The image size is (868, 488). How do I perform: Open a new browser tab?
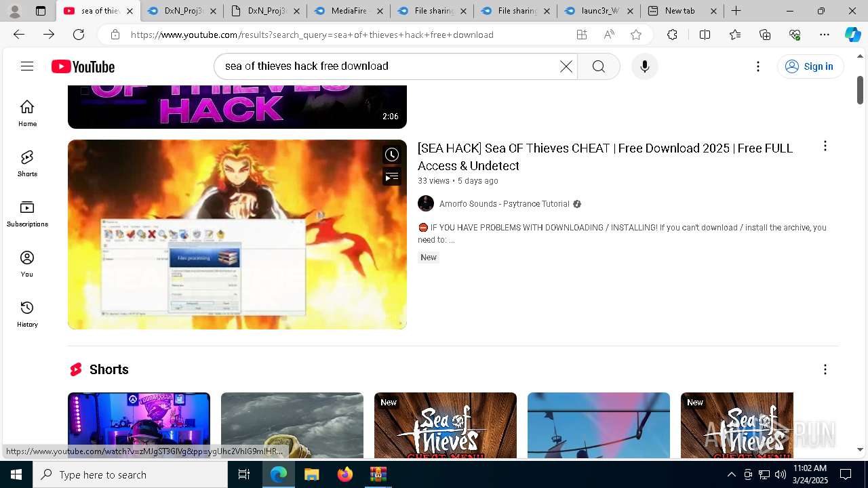coord(736,11)
